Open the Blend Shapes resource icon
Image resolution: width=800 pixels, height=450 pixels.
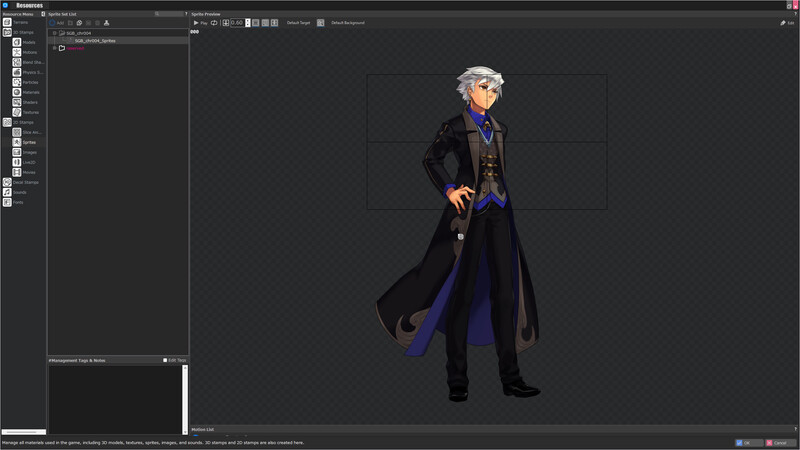click(x=17, y=62)
